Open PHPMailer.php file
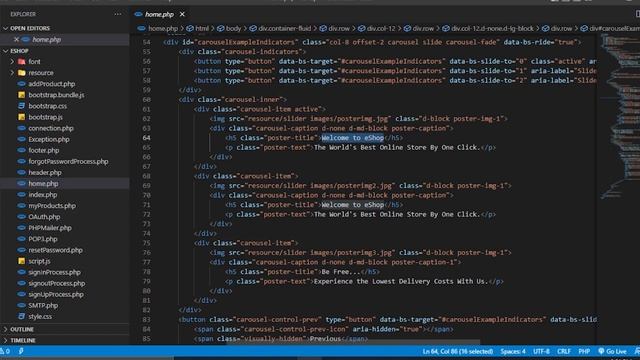Screen dimensions: 640x360 click(x=50, y=228)
